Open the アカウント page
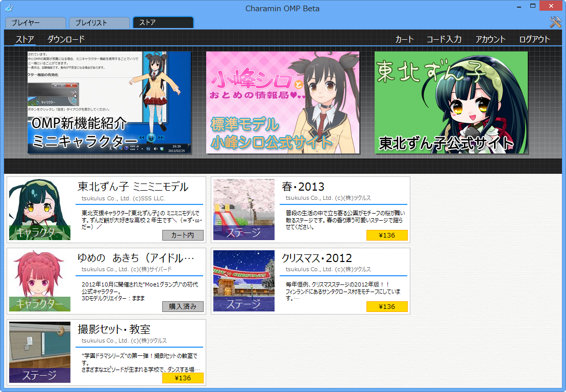Viewport: 566px width, 392px height. [x=490, y=39]
